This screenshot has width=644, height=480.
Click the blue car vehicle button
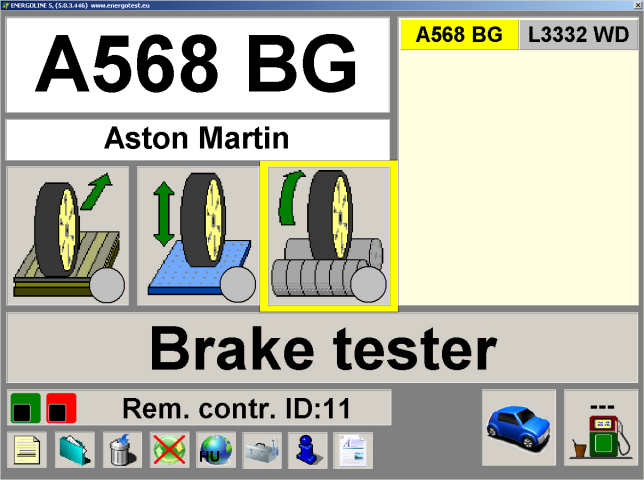pyautogui.click(x=518, y=427)
